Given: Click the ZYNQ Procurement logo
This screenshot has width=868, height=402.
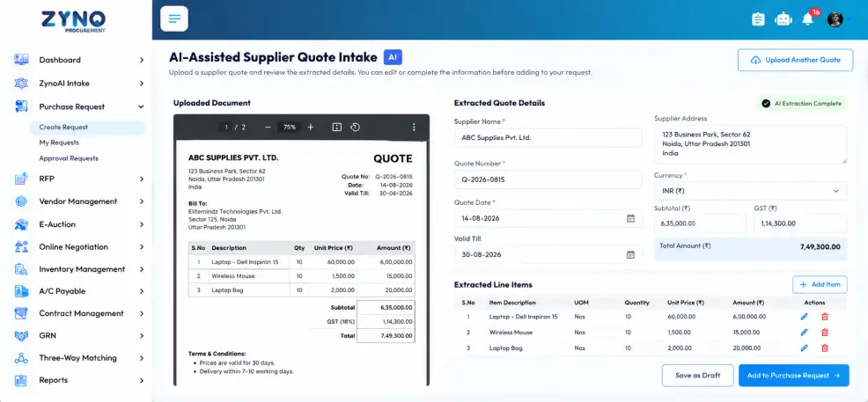Looking at the screenshot, I should tap(73, 22).
